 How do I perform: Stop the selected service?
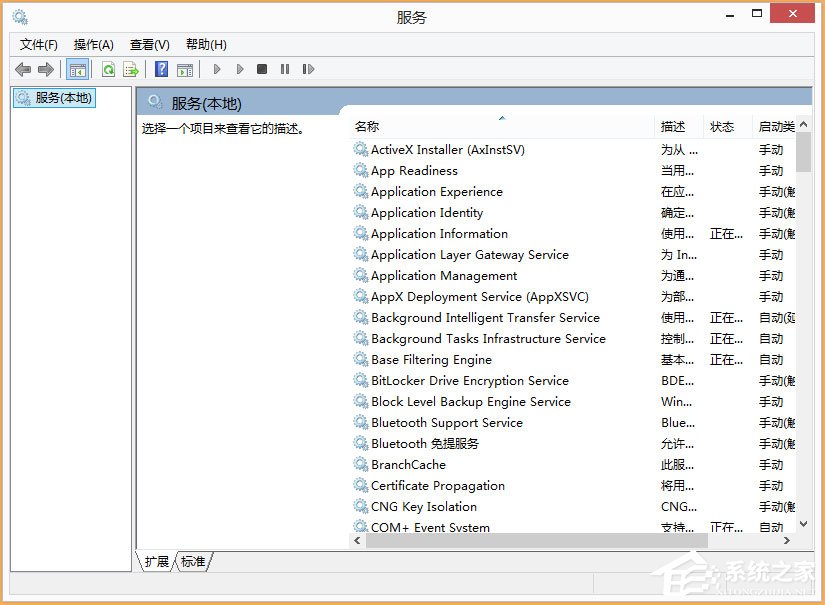[262, 68]
